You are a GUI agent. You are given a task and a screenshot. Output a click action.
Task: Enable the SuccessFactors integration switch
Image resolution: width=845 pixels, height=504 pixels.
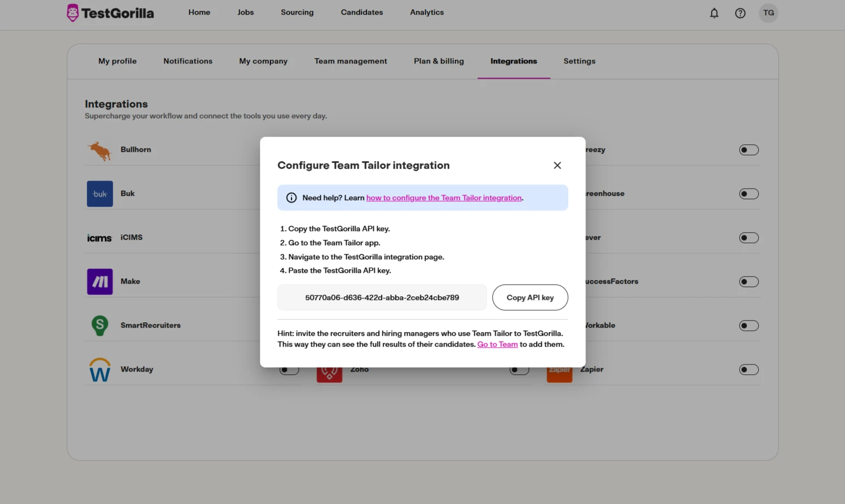[x=749, y=282]
